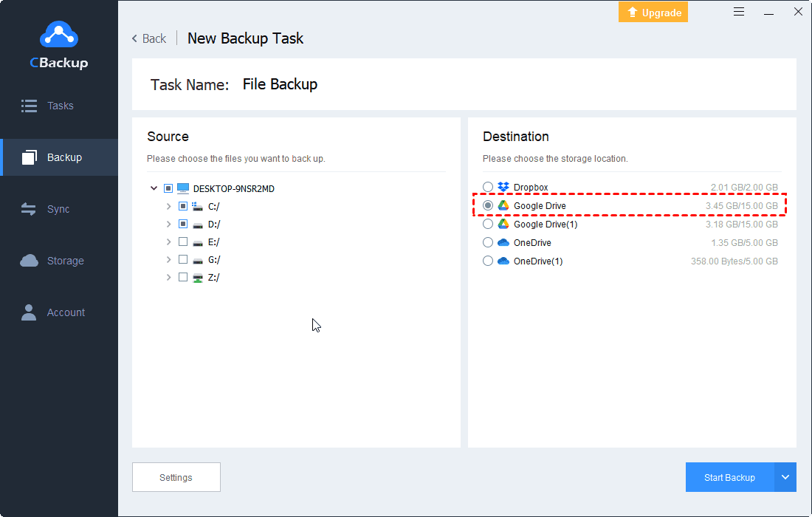Collapse the DESKTOP-9NSR2MD tree node
This screenshot has height=517, width=812.
(154, 188)
